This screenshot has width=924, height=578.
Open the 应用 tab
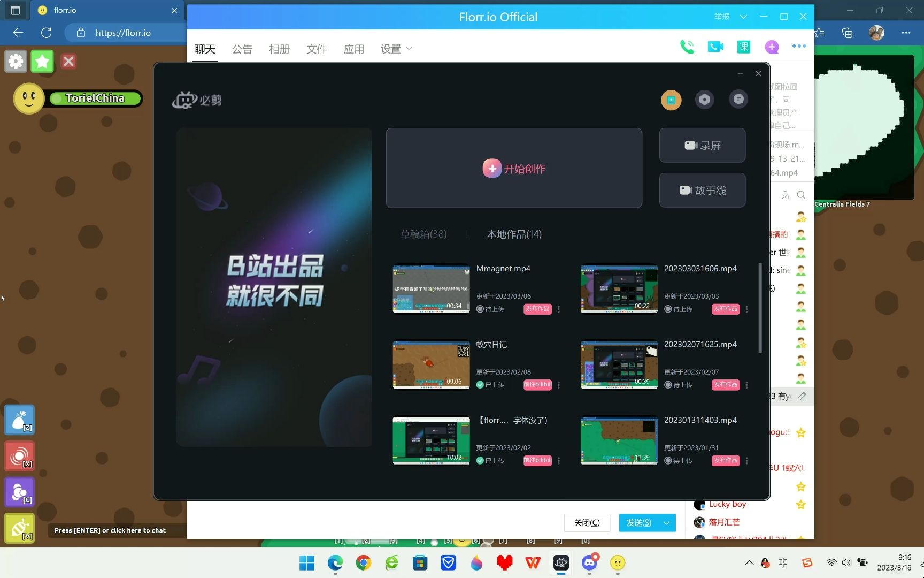353,49
